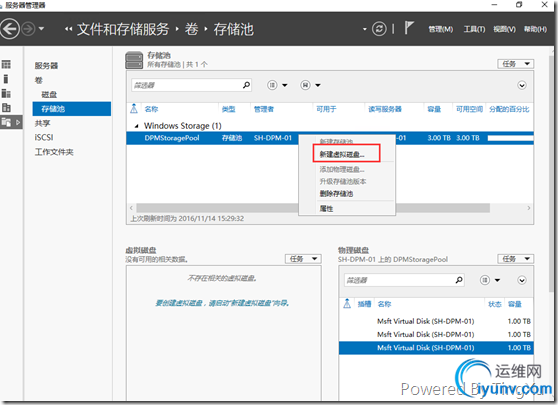Sort pools by 分配的百分比 column

pos(509,109)
